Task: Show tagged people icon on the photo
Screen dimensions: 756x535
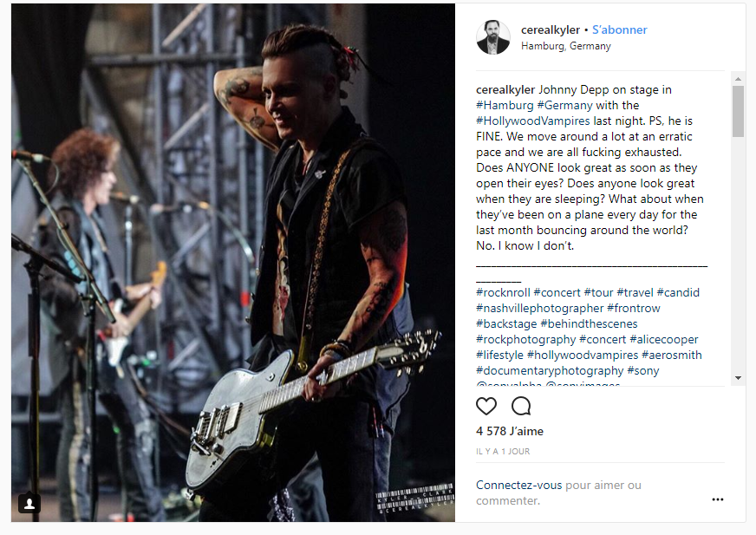Action: point(29,504)
